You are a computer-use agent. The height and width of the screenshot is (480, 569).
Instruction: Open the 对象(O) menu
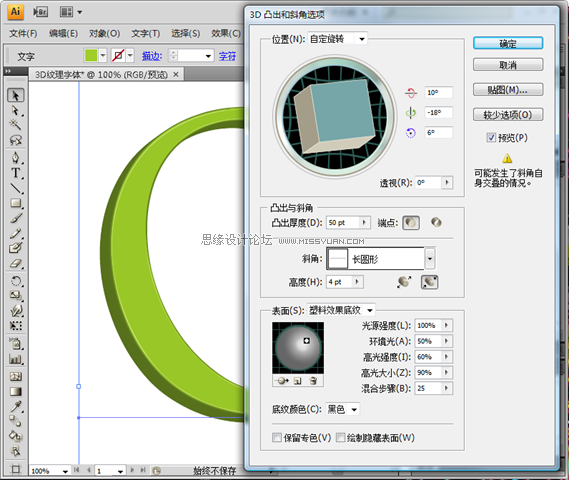[105, 33]
